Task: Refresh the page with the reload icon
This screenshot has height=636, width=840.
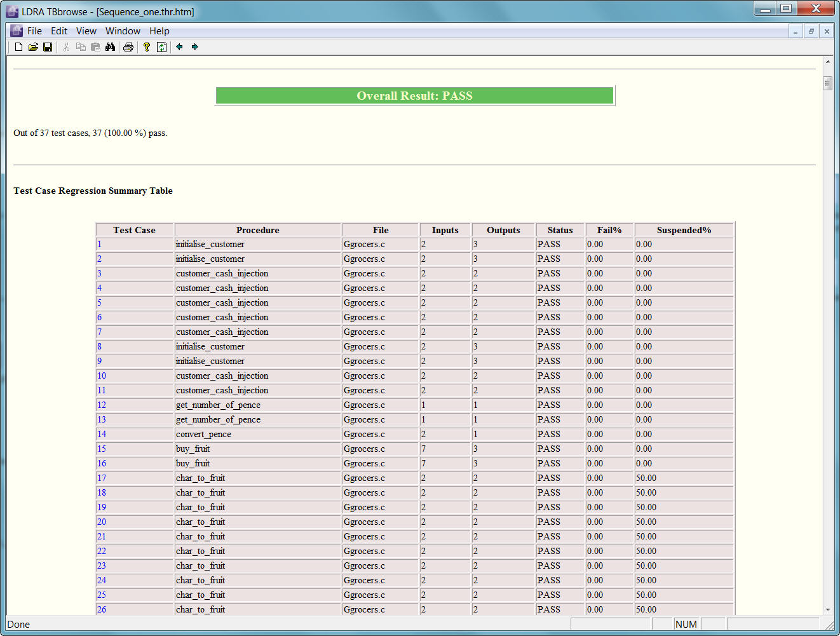Action: pos(162,47)
